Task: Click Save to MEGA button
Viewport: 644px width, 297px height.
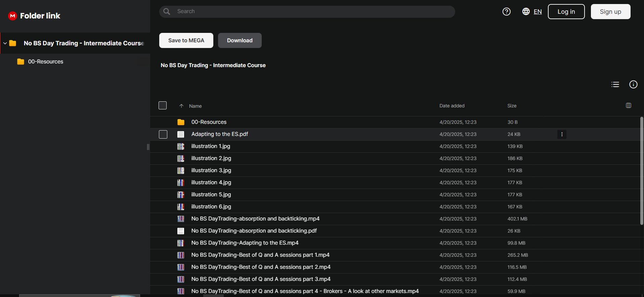Action: pyautogui.click(x=186, y=40)
